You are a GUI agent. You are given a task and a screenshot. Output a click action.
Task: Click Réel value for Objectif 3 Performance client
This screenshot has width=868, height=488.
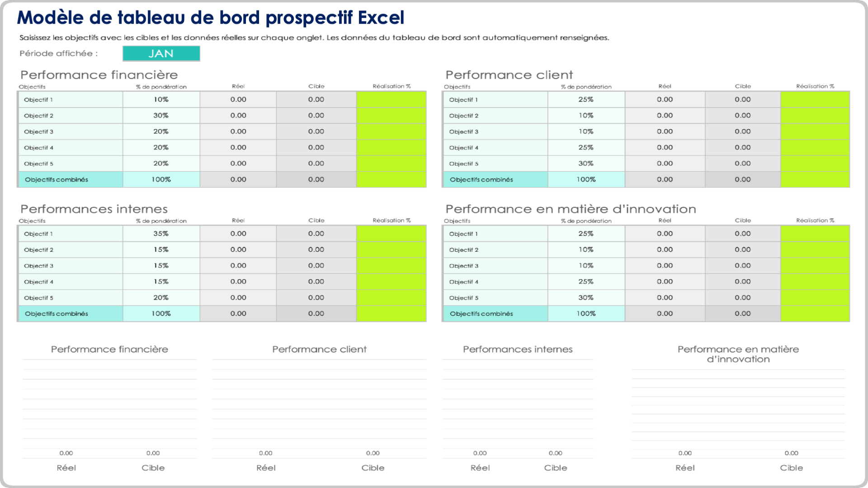[664, 131]
